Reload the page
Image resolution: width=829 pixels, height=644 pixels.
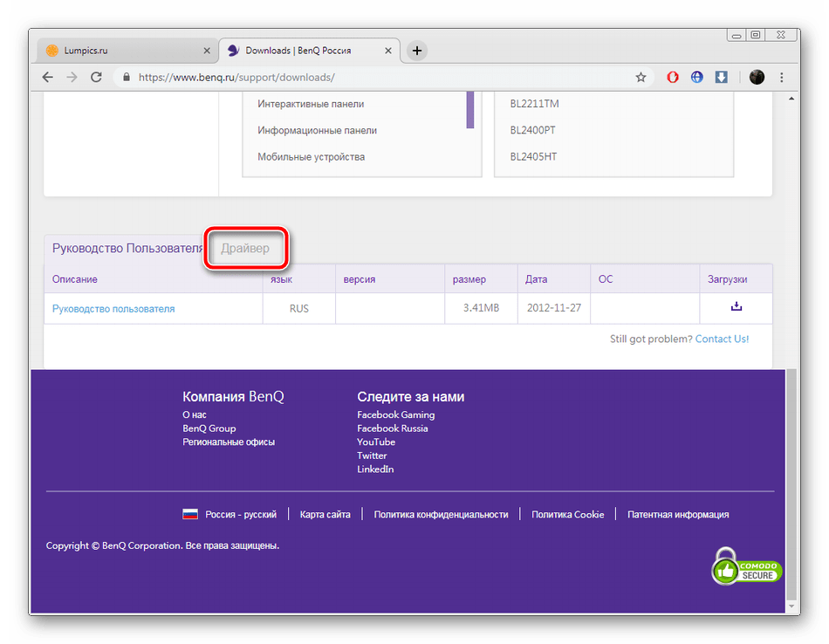pyautogui.click(x=96, y=77)
